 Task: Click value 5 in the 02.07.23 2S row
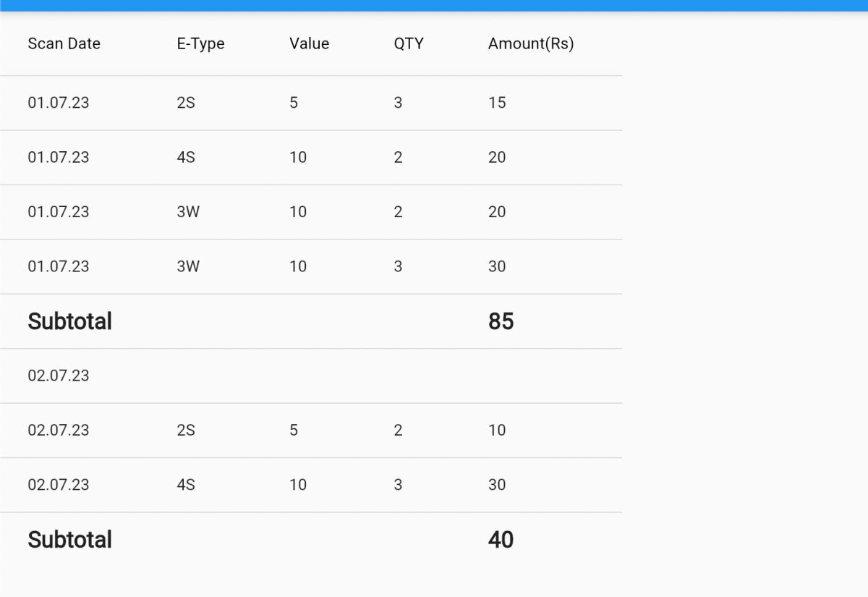(294, 430)
